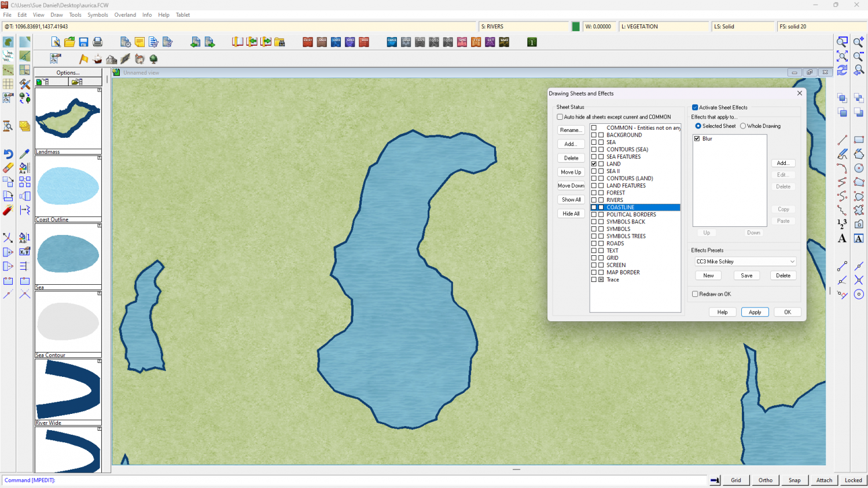Click the S: RIVERS sheet indicator
The width and height of the screenshot is (868, 488).
click(524, 27)
